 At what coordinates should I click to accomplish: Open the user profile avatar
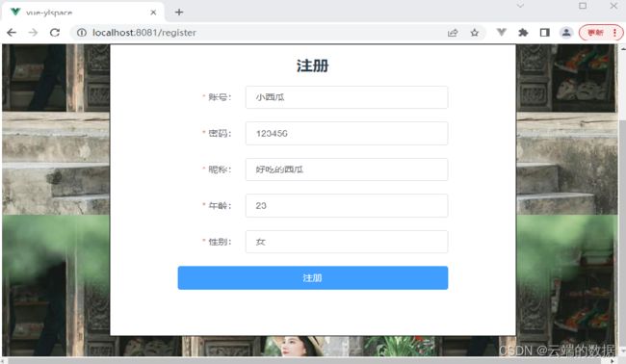point(566,33)
